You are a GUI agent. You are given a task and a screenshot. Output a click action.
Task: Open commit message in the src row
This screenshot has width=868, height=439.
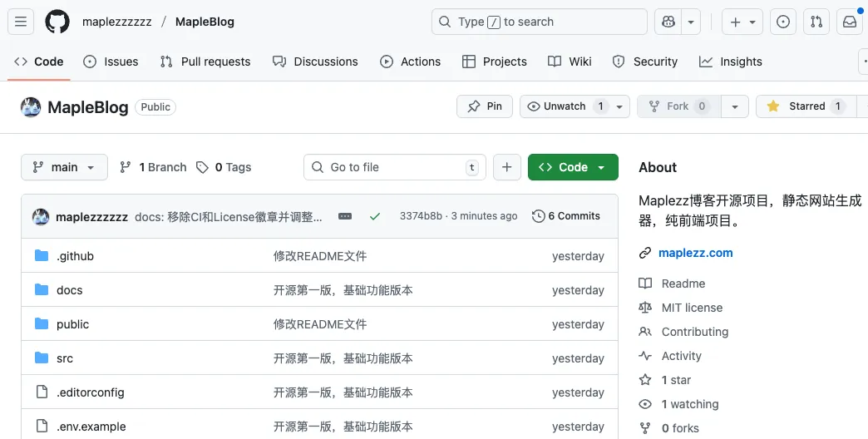(x=343, y=358)
